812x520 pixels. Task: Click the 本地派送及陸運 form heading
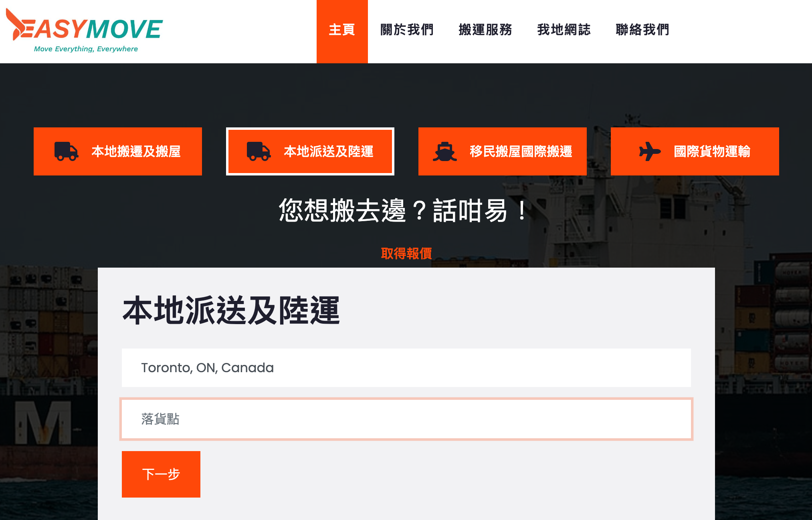coord(231,310)
